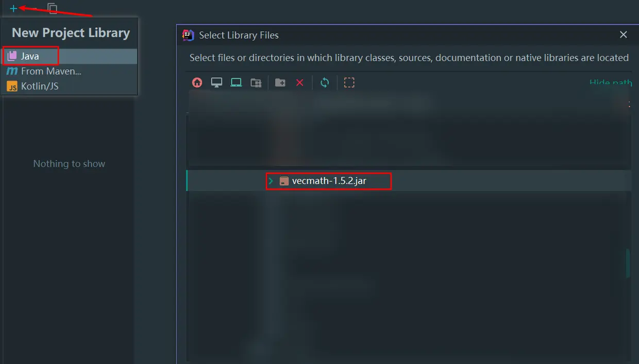Create new folder icon
Image resolution: width=639 pixels, height=364 pixels.
280,82
